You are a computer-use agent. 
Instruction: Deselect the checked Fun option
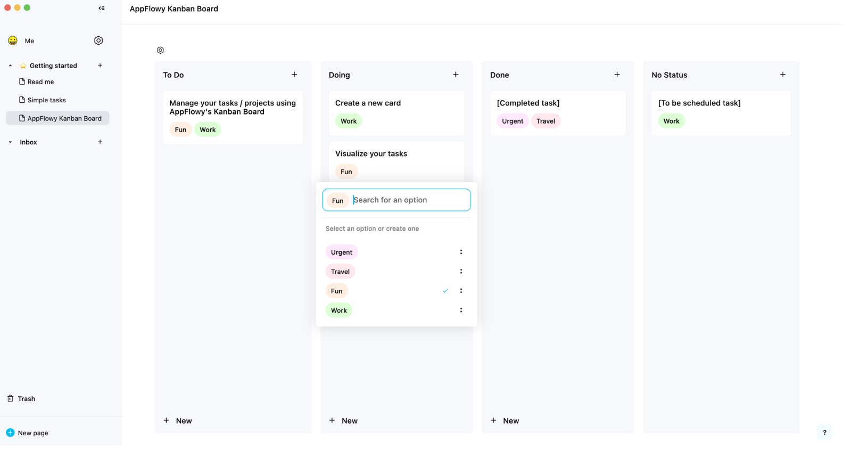tap(337, 291)
